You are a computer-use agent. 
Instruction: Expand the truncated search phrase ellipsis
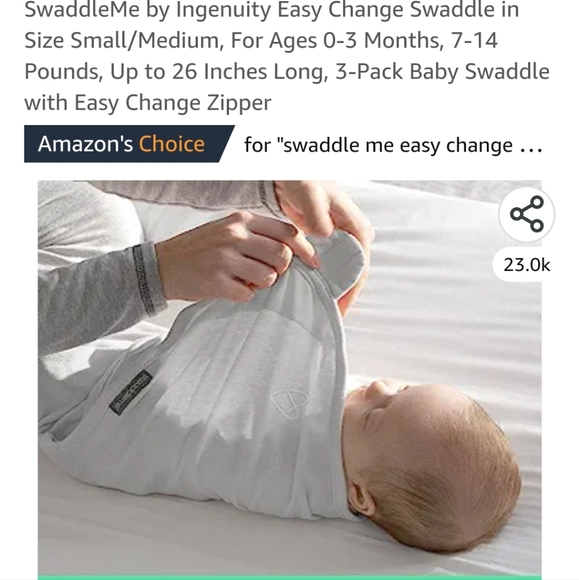[531, 148]
